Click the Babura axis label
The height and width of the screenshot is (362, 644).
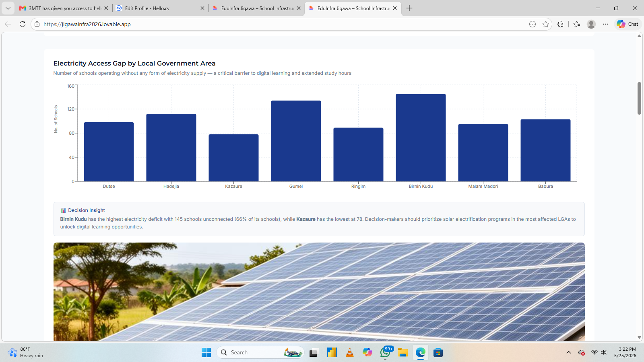[x=545, y=186]
